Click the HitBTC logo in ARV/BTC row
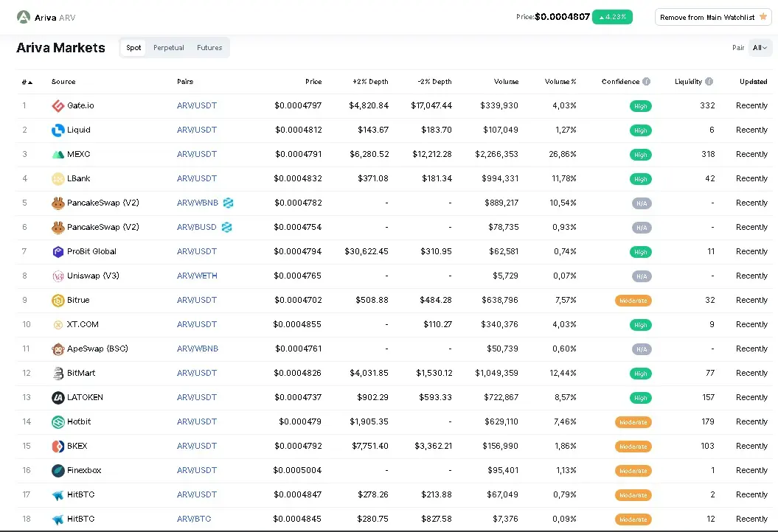 pos(58,519)
